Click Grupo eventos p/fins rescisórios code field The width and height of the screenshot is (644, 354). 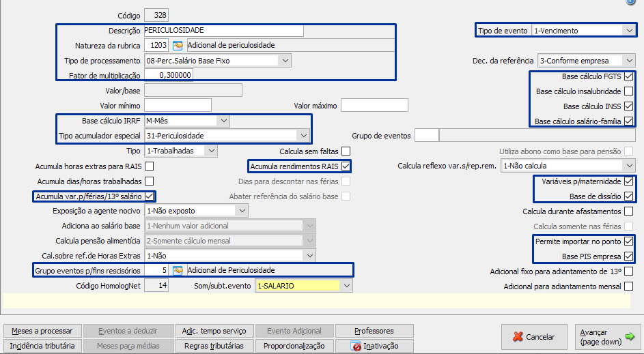(x=156, y=270)
